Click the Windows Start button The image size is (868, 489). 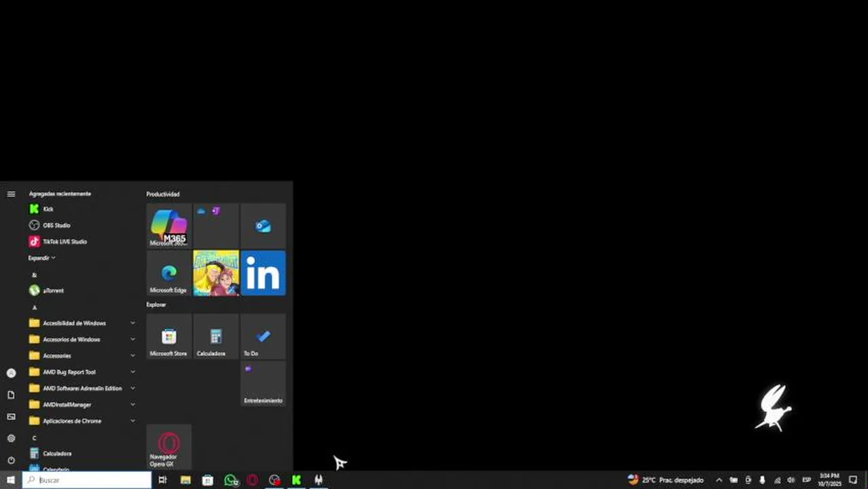(11, 480)
